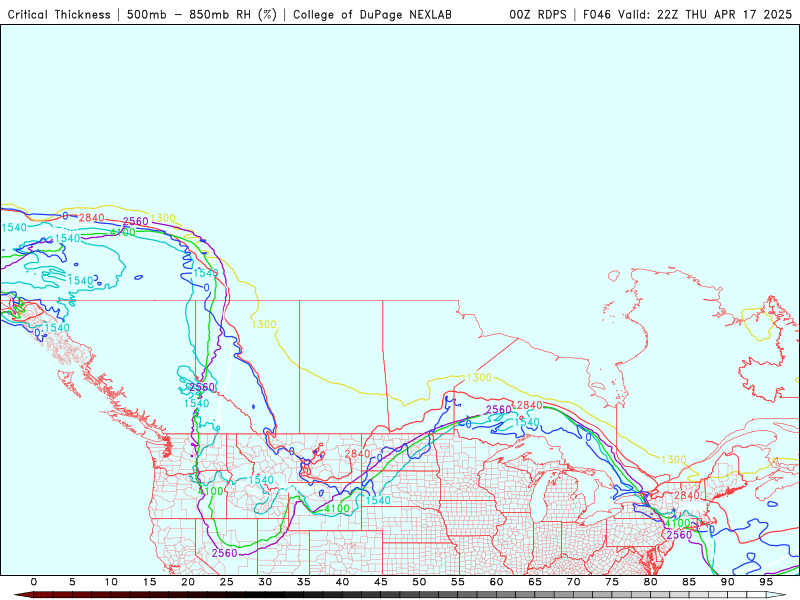Click the yellow 1300 label beside the Hudson Bay coastline
Viewport: 800px width, 600px height.
tap(479, 378)
